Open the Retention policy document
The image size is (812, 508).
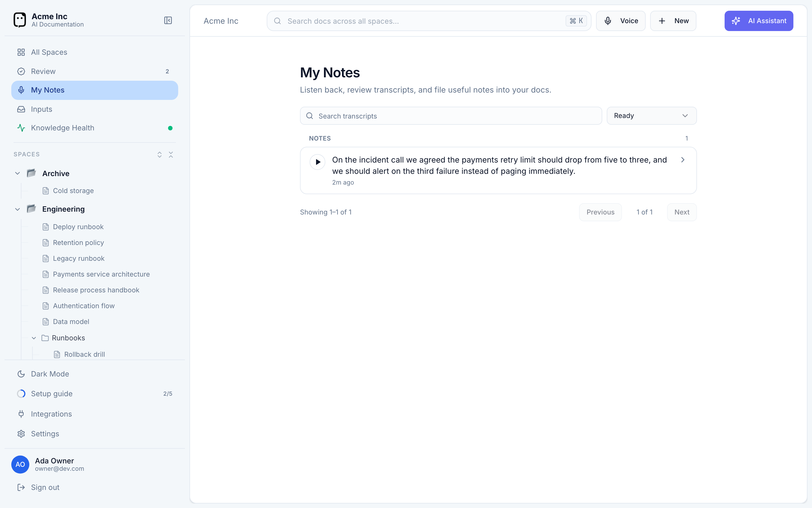pyautogui.click(x=78, y=243)
